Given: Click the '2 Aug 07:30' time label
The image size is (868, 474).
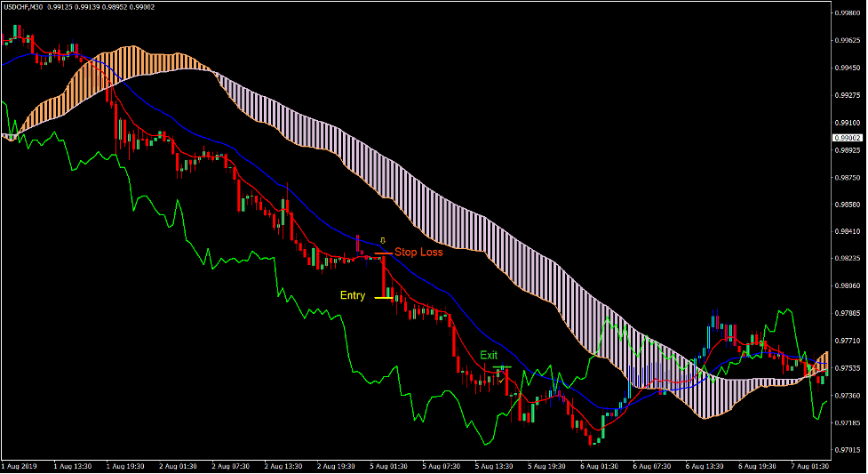Looking at the screenshot, I should tap(230, 466).
